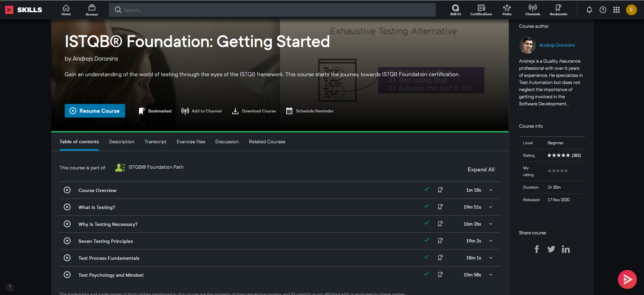The image size is (644, 295).
Task: Open Bookmarks in the header
Action: pyautogui.click(x=559, y=10)
